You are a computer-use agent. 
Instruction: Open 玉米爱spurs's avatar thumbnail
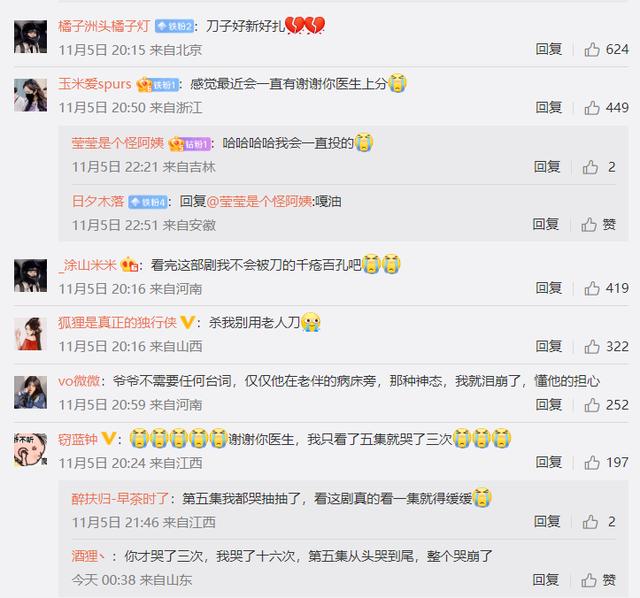(x=31, y=96)
